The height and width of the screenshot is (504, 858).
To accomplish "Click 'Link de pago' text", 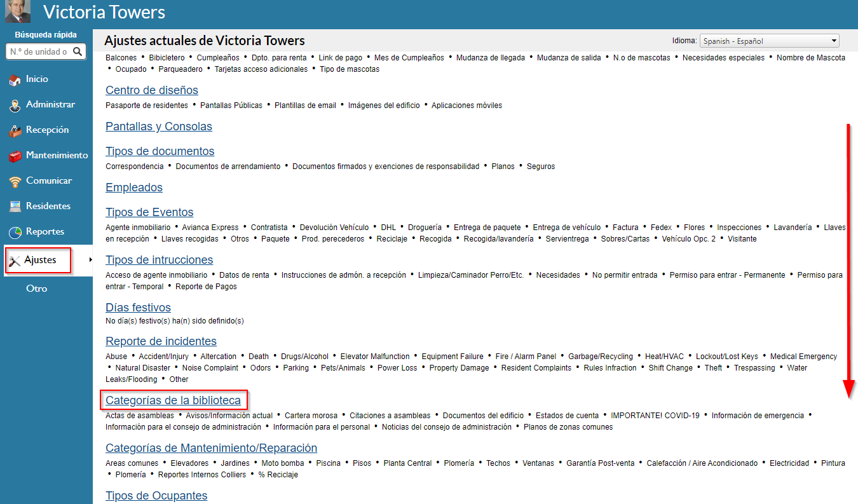I will tap(340, 58).
